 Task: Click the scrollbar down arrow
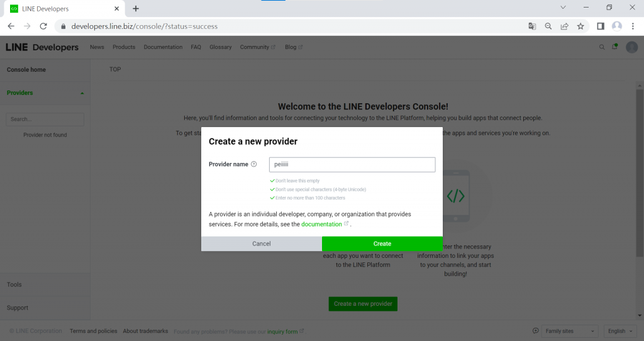point(640,316)
